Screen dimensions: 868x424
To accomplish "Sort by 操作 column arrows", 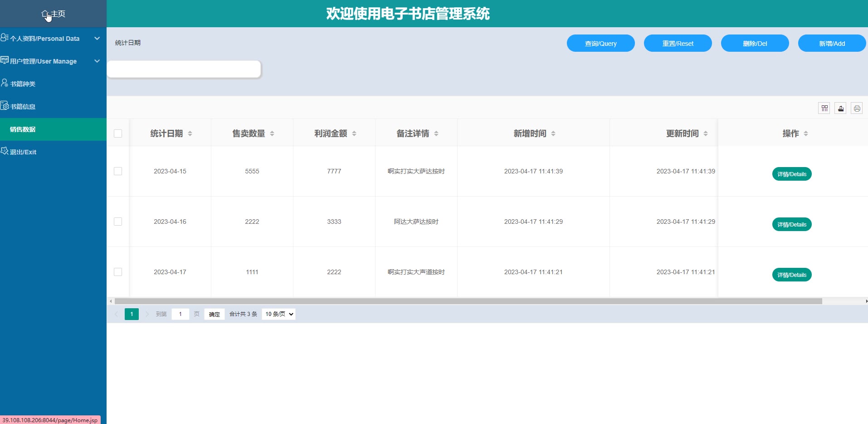I will pyautogui.click(x=806, y=133).
